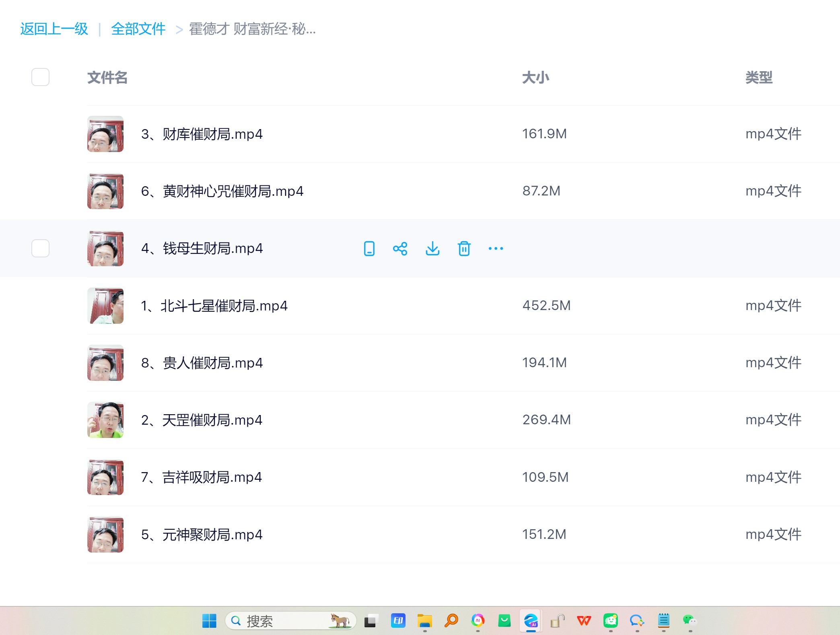Click the taskbar 搜索 search box
Viewport: 840px width, 635px height.
290,621
